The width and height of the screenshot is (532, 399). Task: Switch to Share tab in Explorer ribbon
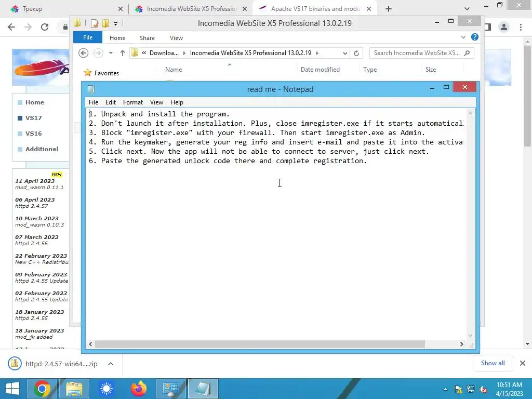coord(147,38)
